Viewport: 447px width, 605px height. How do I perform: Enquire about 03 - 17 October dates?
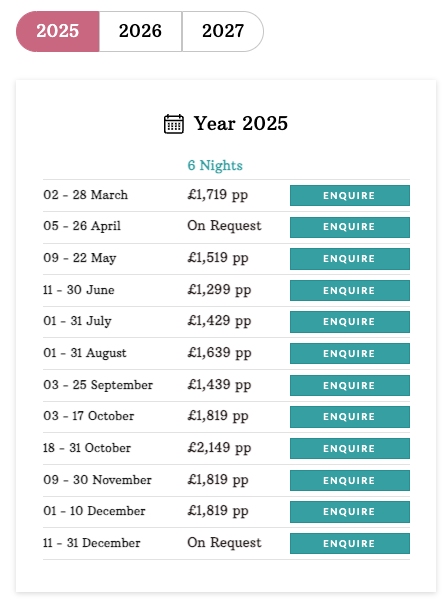tap(350, 417)
